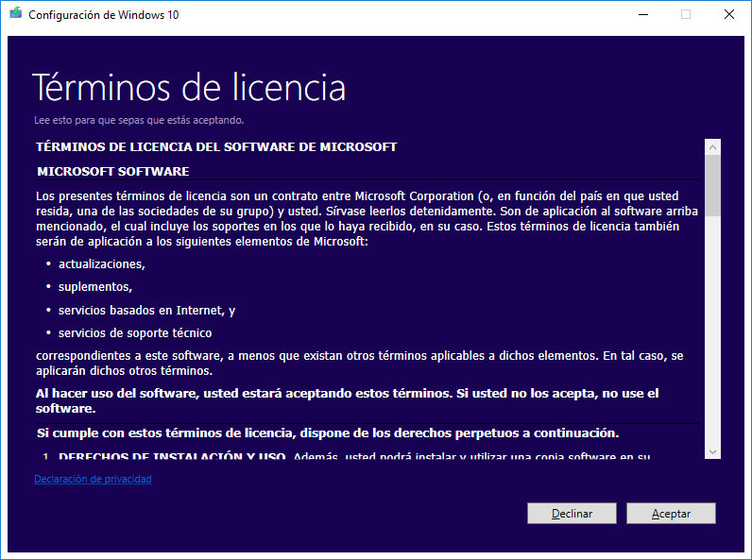
Task: Click the bullet item 'suplementos,'
Action: (x=95, y=287)
